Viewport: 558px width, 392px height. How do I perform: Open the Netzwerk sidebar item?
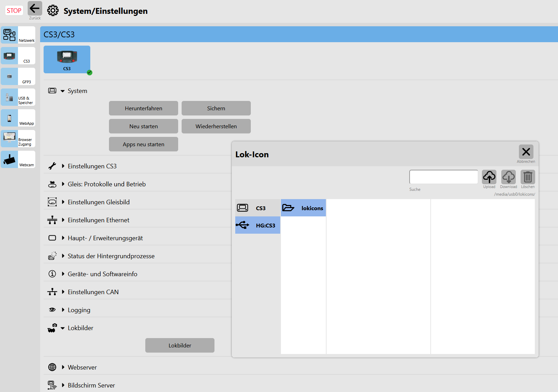(18, 35)
